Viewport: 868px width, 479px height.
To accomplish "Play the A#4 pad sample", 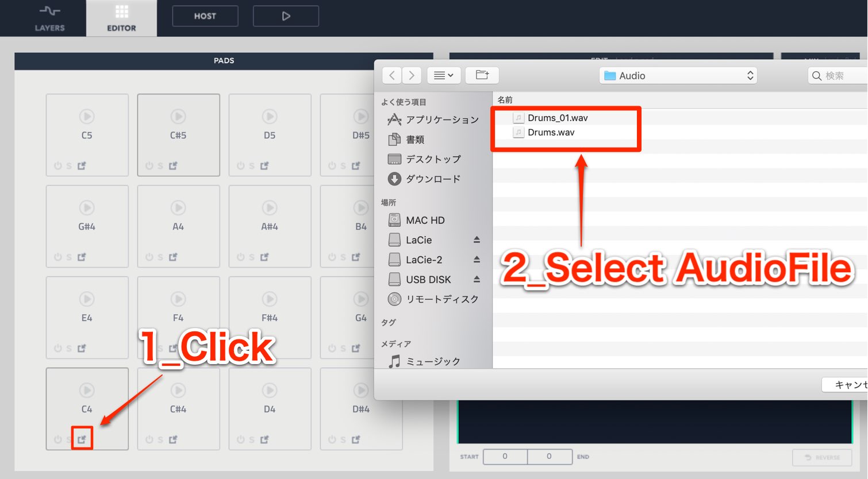I will 270,208.
